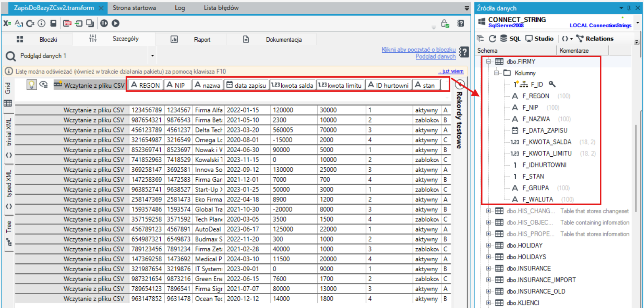Viewport: 644px width, 308px height.
Task: Open the Log tab
Action: coord(180,8)
